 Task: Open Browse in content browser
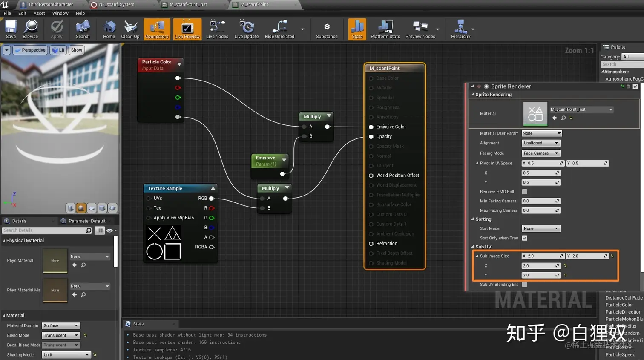(x=30, y=29)
